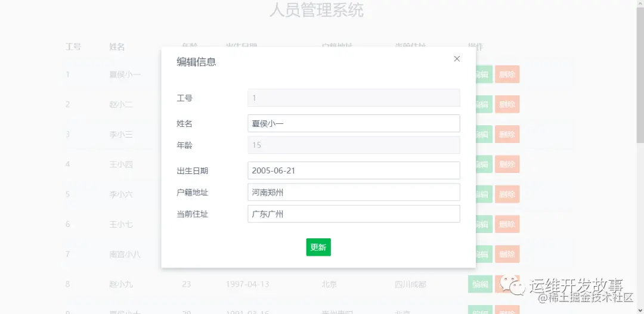Click the 户籍地址 label in dialog
The height and width of the screenshot is (314, 644).
[x=192, y=192]
